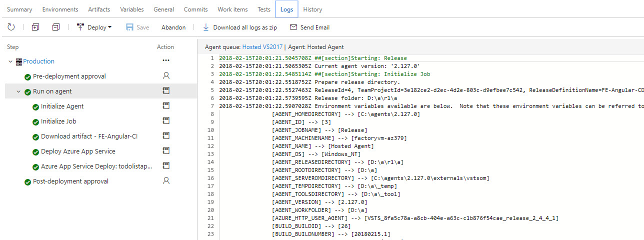Click Initialize Agent green success icon
644x240 pixels.
tap(35, 107)
